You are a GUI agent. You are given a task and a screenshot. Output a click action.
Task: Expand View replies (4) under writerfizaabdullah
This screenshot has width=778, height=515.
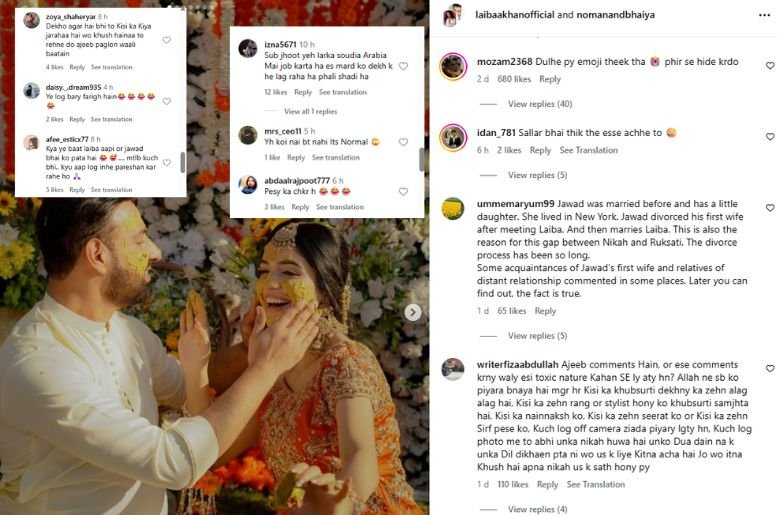click(537, 509)
